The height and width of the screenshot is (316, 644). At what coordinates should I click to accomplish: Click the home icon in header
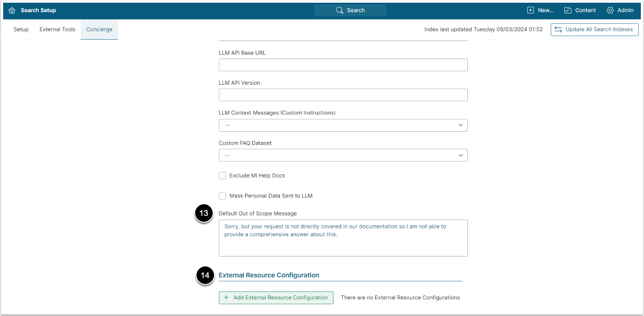point(12,10)
